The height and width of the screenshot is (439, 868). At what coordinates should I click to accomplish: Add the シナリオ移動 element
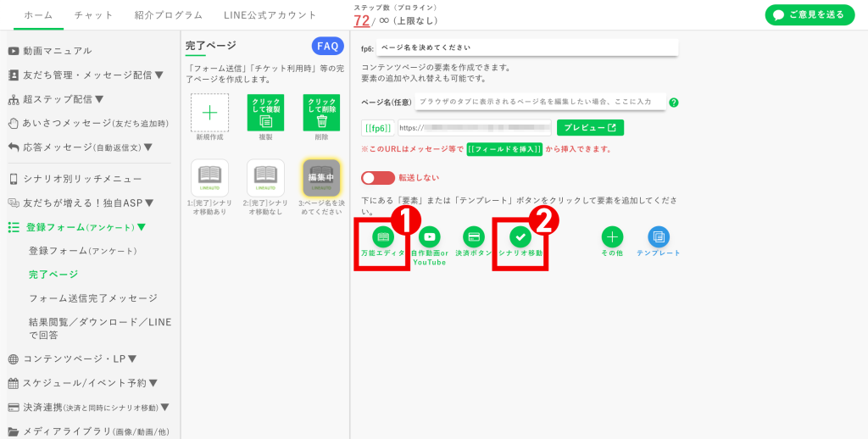[520, 237]
